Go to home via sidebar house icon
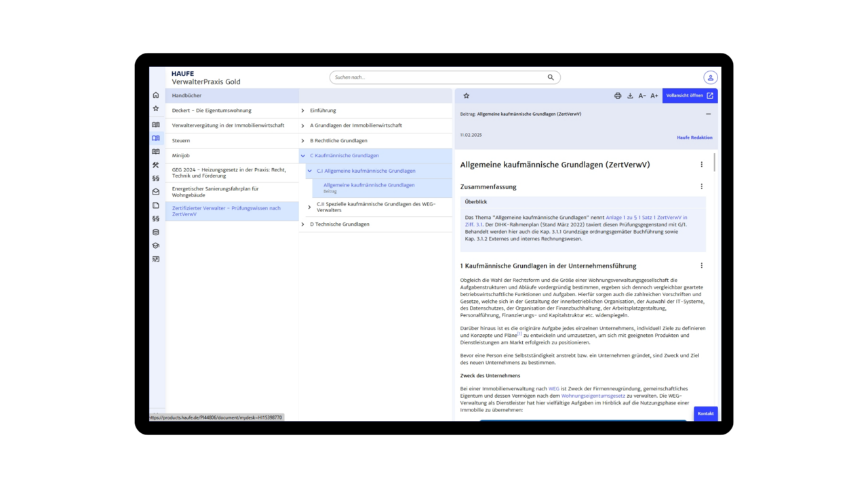 (156, 96)
